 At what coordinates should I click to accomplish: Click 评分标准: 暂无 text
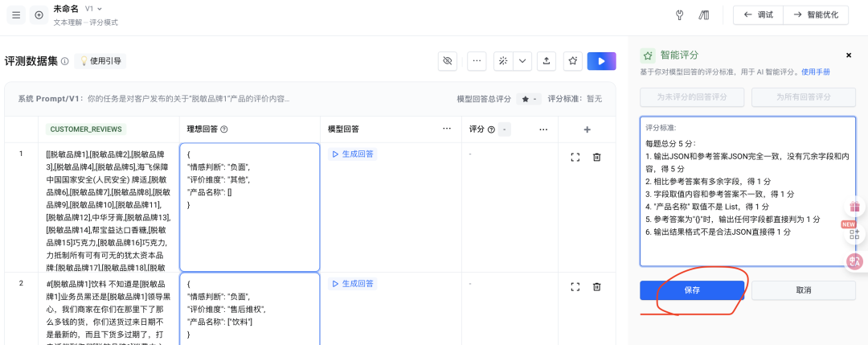[575, 99]
